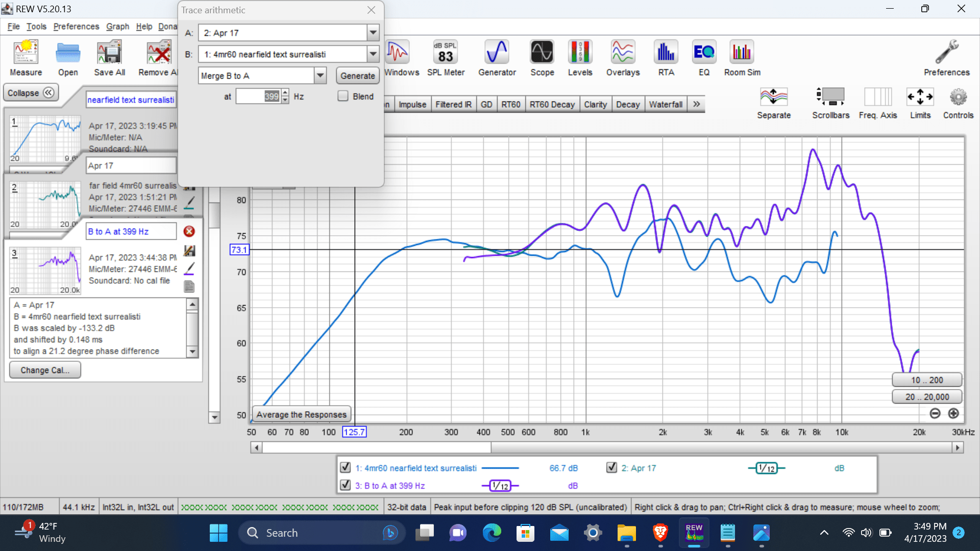The height and width of the screenshot is (551, 980).
Task: Edit the 'B to A at 399 Hz' name field
Action: [131, 231]
